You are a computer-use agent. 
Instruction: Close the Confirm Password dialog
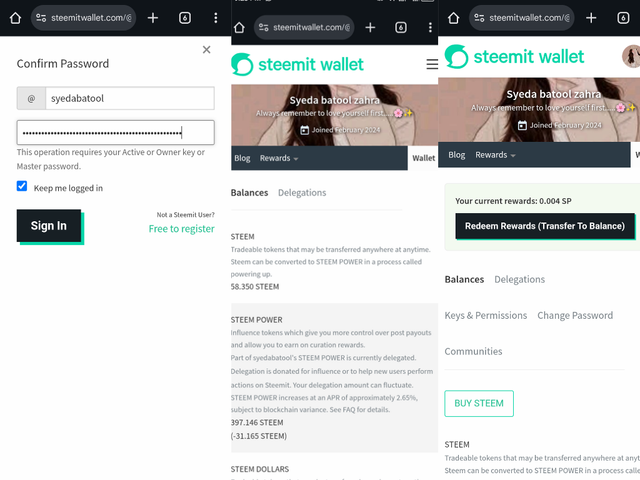(x=207, y=50)
